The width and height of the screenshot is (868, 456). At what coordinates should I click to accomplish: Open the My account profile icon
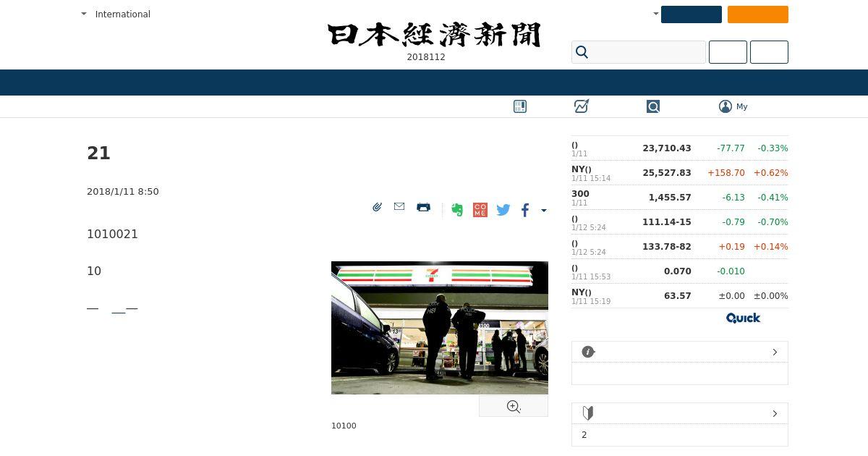pyautogui.click(x=726, y=106)
